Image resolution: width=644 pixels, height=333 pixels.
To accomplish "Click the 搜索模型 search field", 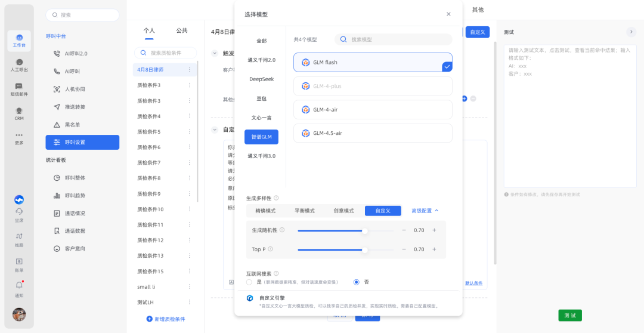I will 394,39.
